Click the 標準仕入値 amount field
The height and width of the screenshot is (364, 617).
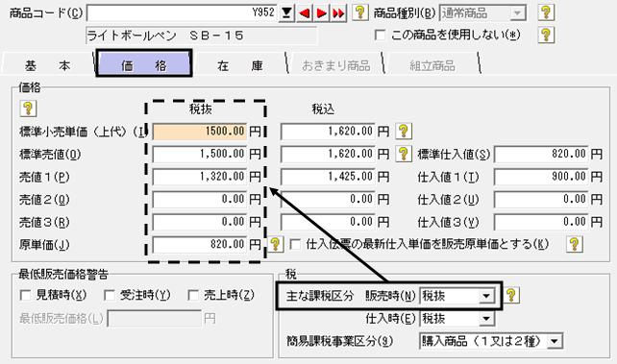(x=541, y=154)
